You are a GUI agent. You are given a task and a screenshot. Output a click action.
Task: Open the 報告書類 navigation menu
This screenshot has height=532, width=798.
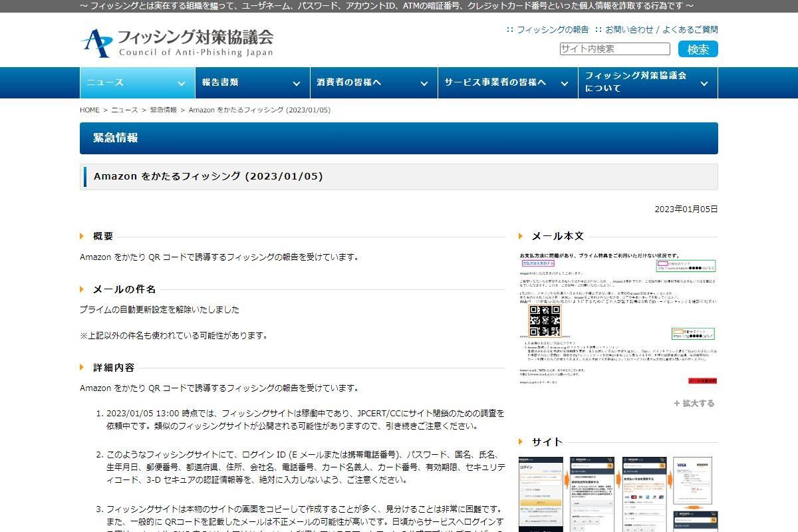[x=251, y=83]
